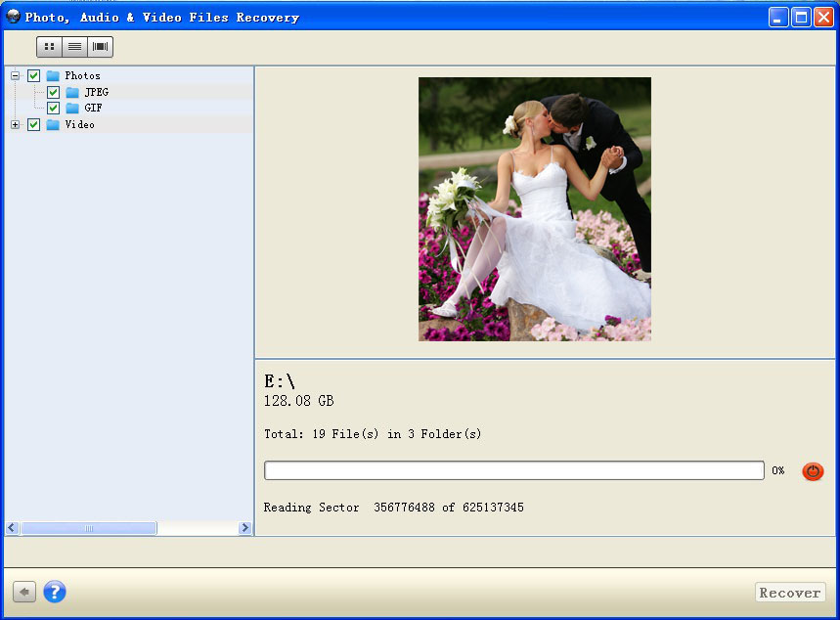The width and height of the screenshot is (840, 620).
Task: Click the application icon in title bar
Action: point(14,17)
